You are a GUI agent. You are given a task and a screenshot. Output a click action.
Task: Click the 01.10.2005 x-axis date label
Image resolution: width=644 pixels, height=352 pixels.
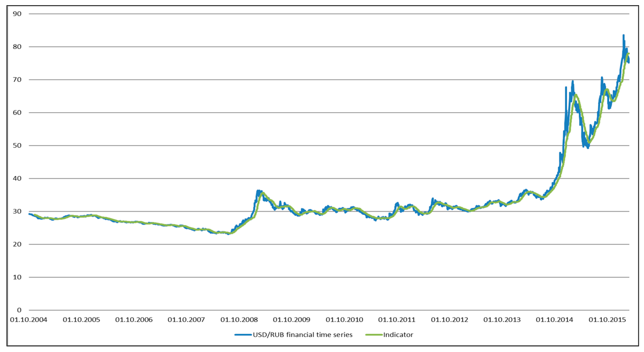coord(81,320)
